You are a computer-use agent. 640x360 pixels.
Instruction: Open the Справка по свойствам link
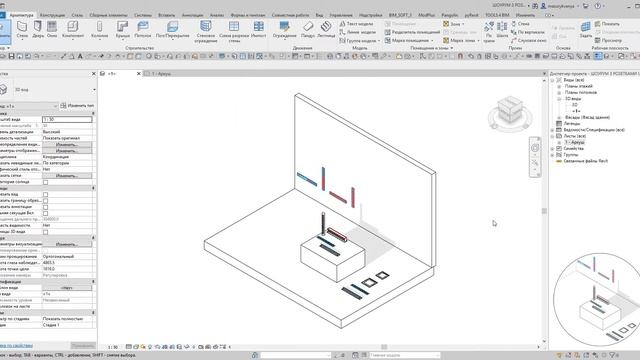tap(16, 346)
